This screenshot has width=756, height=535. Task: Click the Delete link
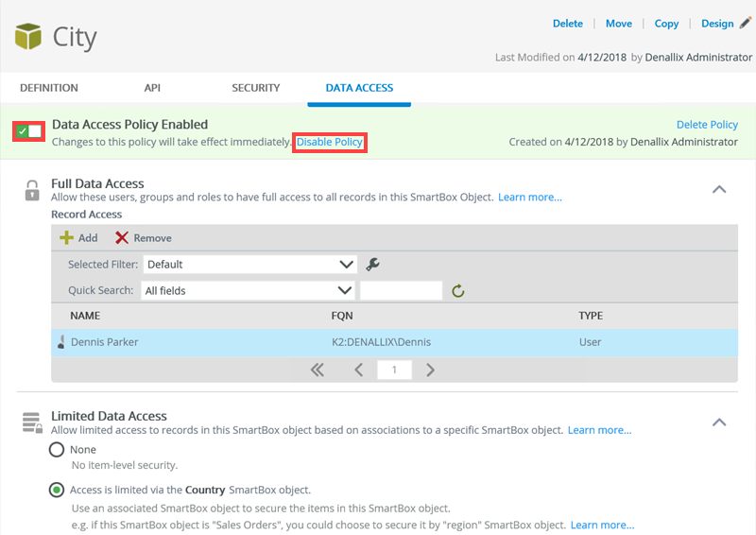(x=568, y=24)
